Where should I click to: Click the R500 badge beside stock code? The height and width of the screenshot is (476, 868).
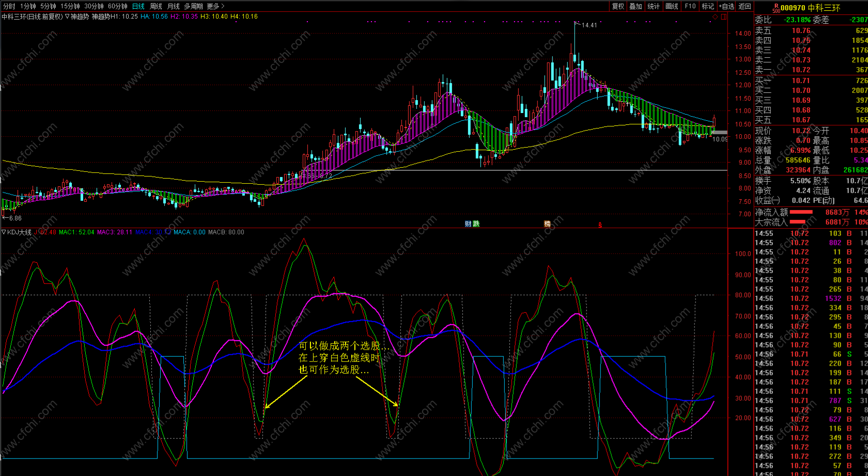776,8
